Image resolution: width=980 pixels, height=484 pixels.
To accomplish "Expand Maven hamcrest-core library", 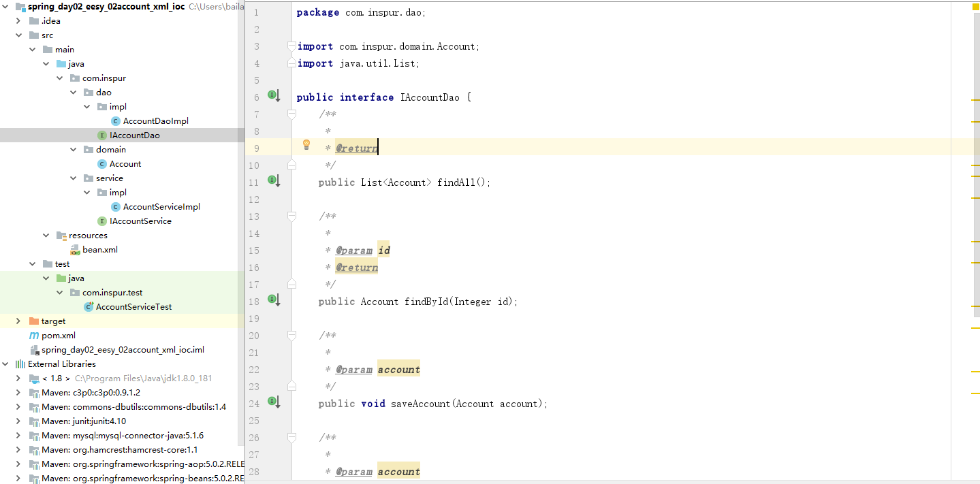I will coord(19,450).
